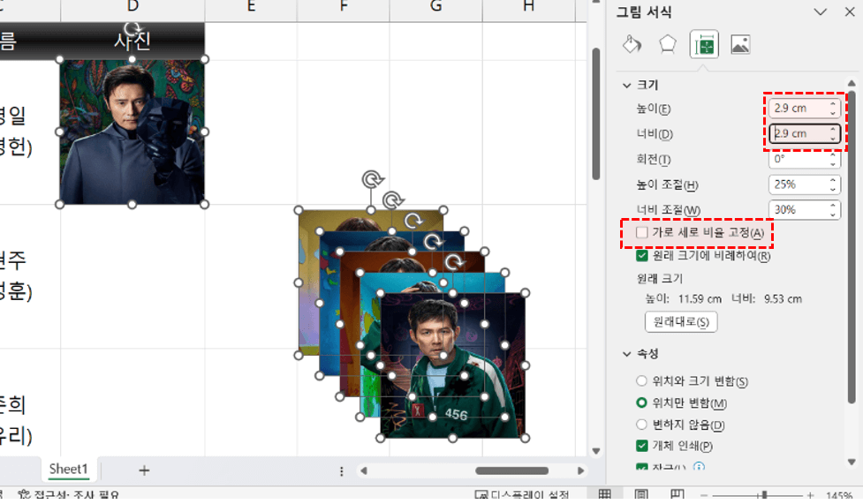
Task: Select 변하지 않음 radio option
Action: pyautogui.click(x=642, y=425)
